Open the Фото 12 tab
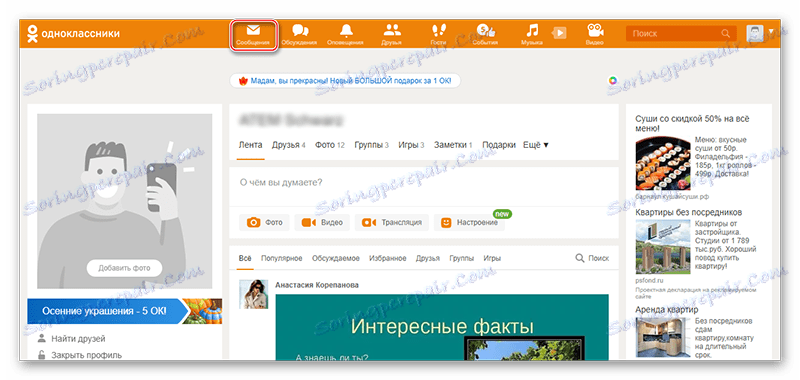This screenshot has height=380, width=800. click(x=330, y=145)
